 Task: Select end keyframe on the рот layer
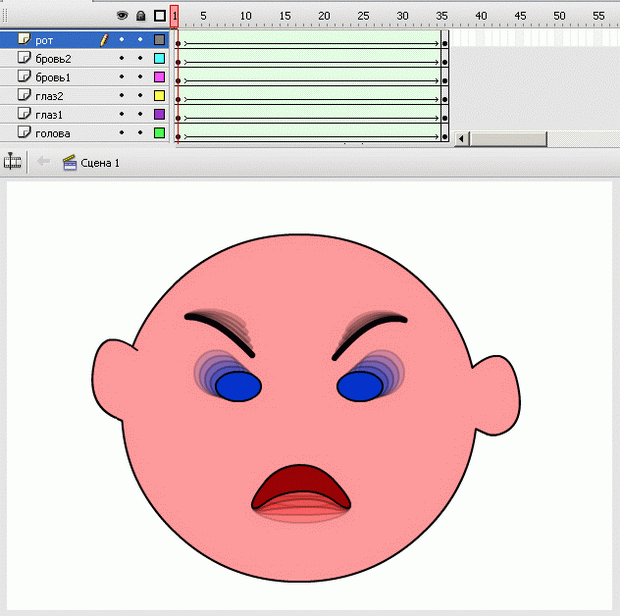(445, 42)
